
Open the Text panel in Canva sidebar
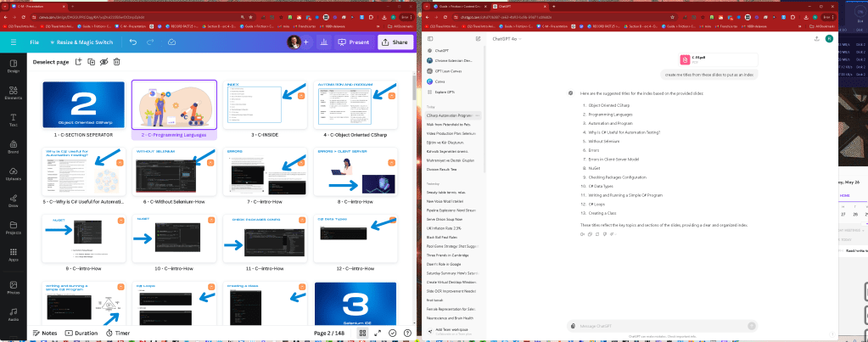[14, 121]
